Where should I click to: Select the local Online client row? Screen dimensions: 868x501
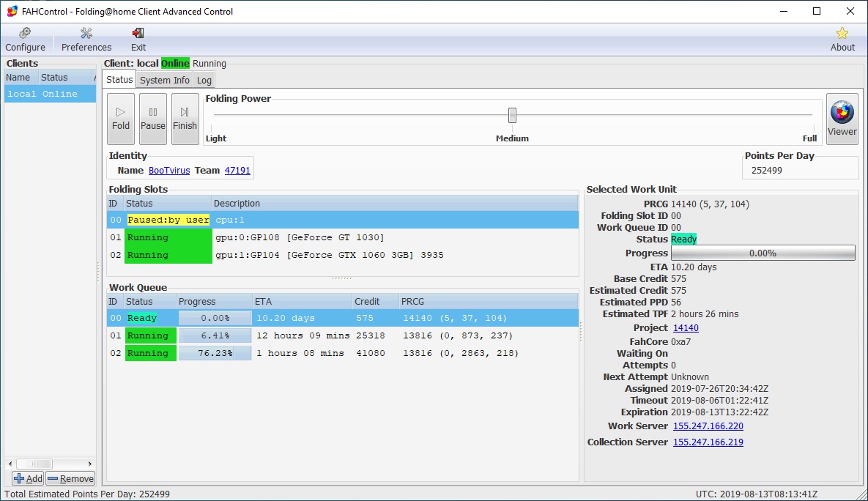click(50, 94)
